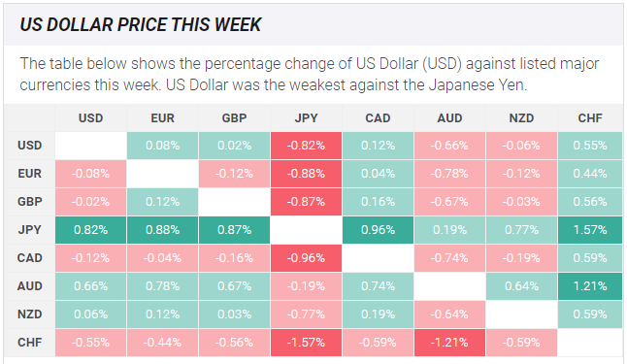This screenshot has width=627, height=364.
Task: Select the NZD row label
Action: [29, 314]
